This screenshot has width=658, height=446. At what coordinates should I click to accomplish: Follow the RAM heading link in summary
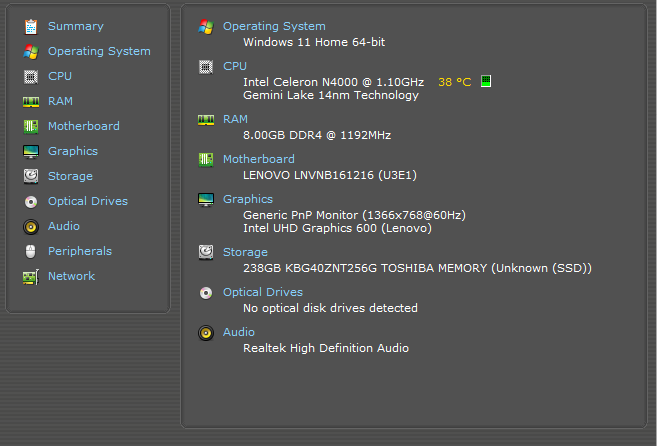pyautogui.click(x=235, y=119)
